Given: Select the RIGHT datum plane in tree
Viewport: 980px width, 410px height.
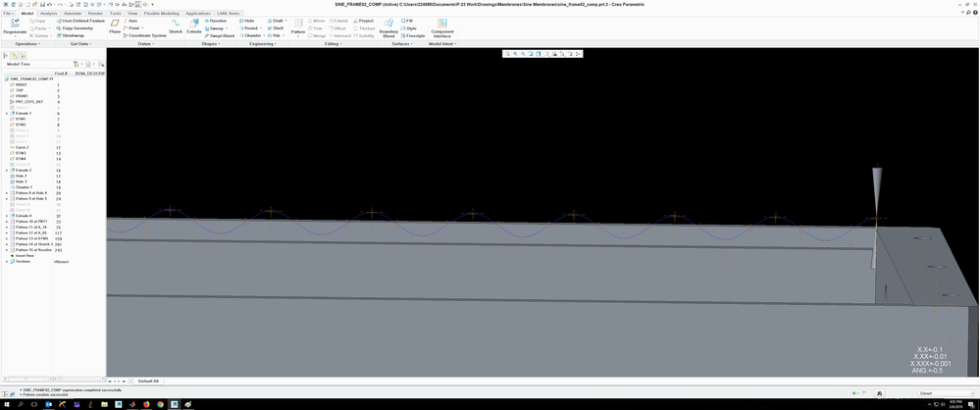Looking at the screenshot, I should pyautogui.click(x=22, y=84).
